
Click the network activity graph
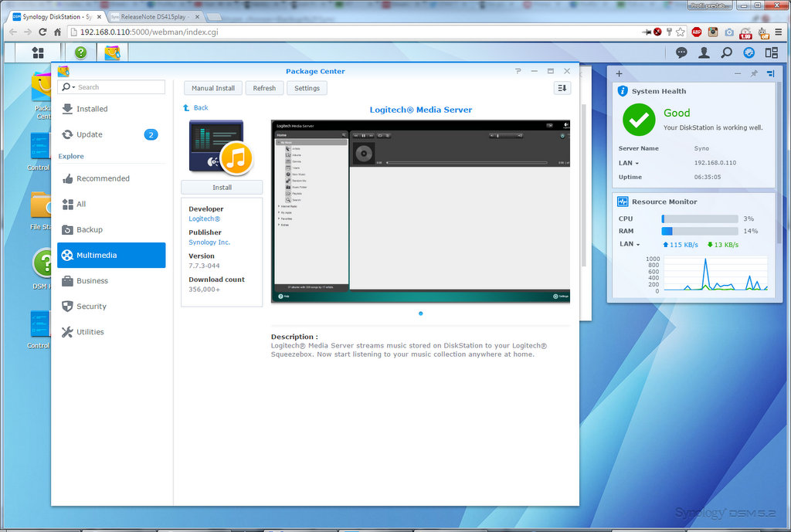tap(716, 273)
